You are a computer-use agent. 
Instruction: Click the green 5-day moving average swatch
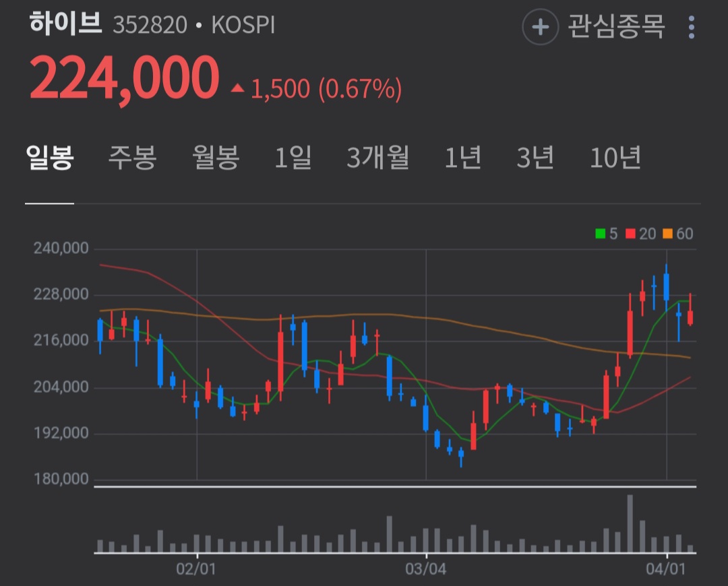[601, 234]
